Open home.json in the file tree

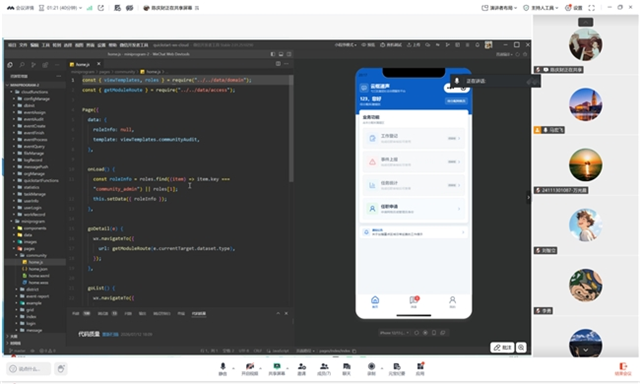38,269
